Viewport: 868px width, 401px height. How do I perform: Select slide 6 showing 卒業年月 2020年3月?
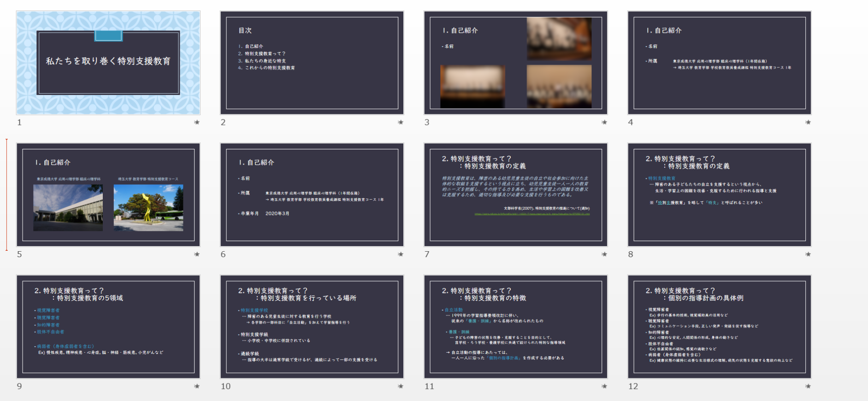[312, 195]
